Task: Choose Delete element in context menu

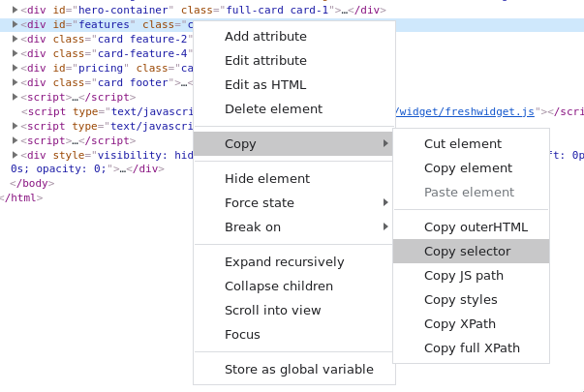Action: point(273,108)
